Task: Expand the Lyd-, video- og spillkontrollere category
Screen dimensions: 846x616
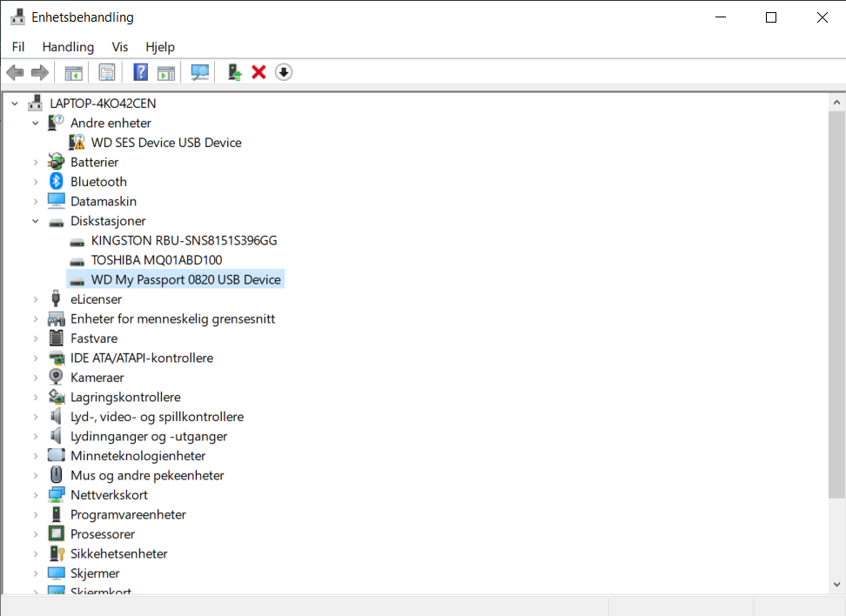Action: coord(36,417)
